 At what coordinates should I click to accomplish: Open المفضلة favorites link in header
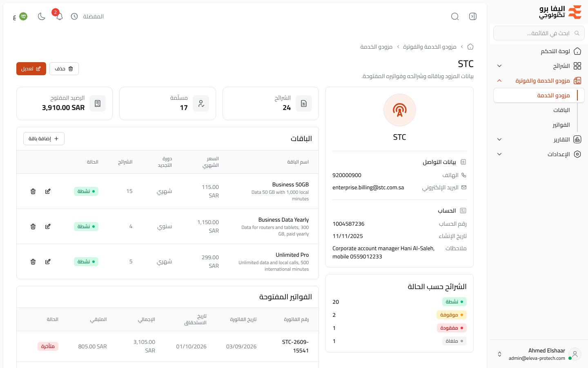point(93,16)
